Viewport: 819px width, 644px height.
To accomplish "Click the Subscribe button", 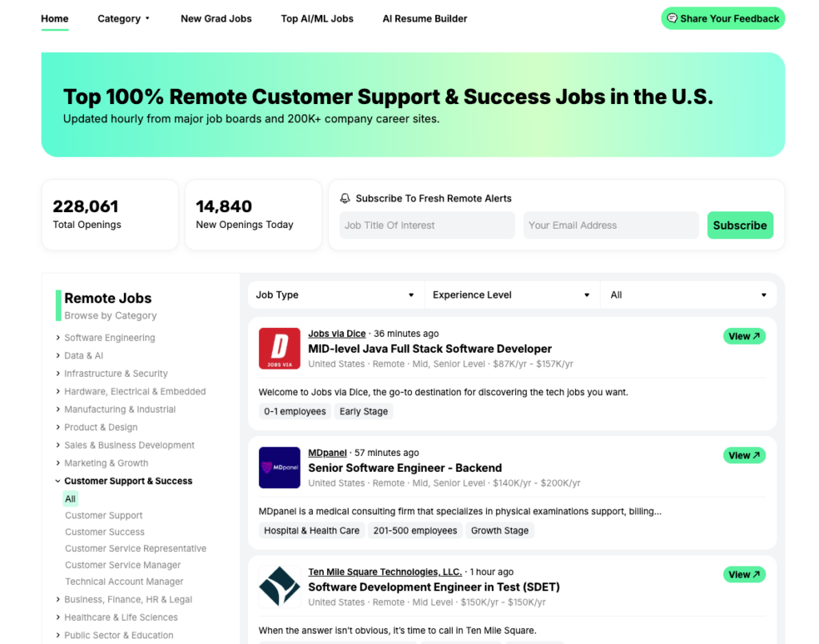I will point(740,225).
